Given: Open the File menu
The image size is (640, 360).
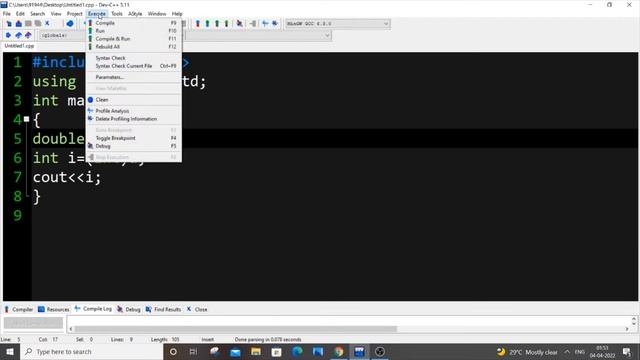Looking at the screenshot, I should point(7,13).
